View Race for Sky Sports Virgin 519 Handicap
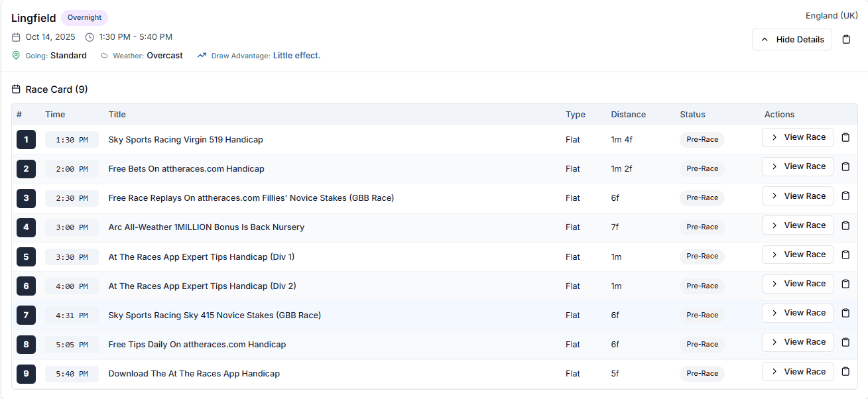Screen dimensions: 868x399 point(797,138)
